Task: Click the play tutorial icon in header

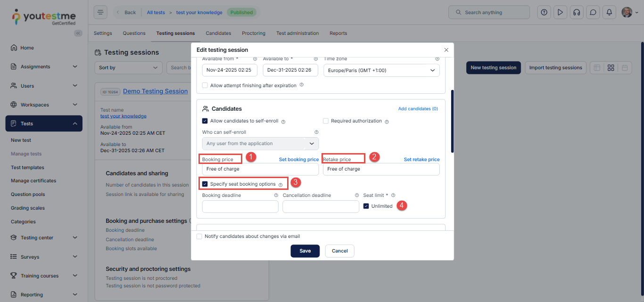Action: click(x=560, y=12)
